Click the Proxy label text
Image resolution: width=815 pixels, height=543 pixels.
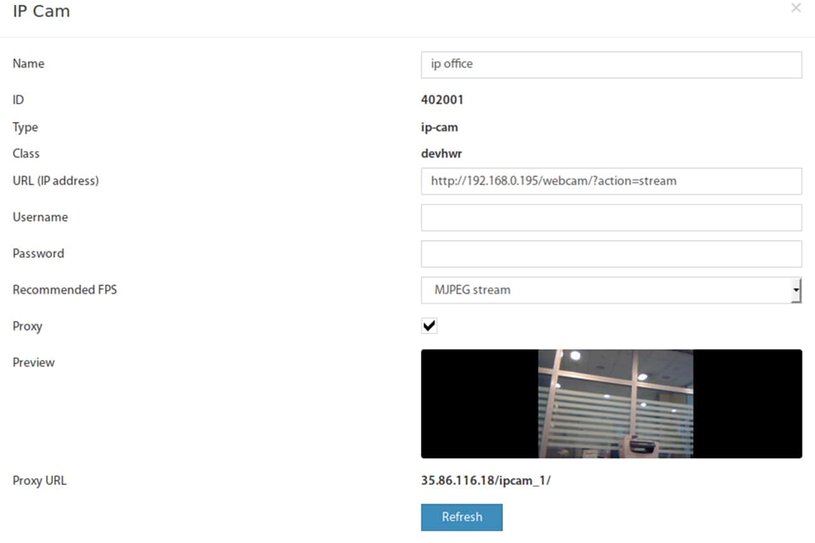28,326
